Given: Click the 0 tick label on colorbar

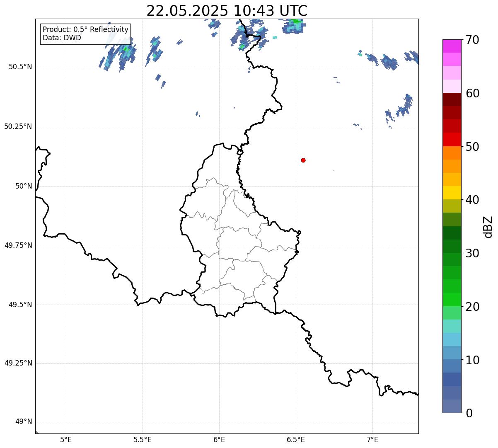Looking at the screenshot, I should [x=469, y=413].
